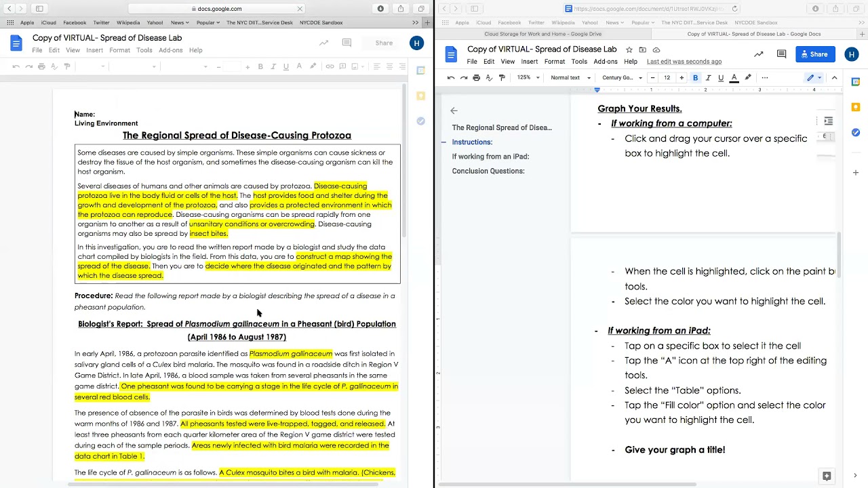The image size is (868, 488).
Task: Click docs.google.com address bar in left window
Action: pyautogui.click(x=216, y=9)
